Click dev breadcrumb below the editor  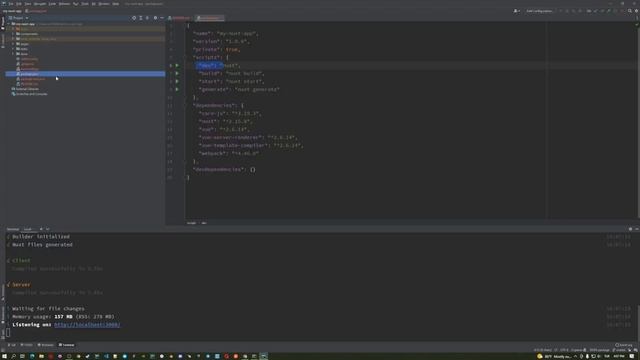(204, 223)
